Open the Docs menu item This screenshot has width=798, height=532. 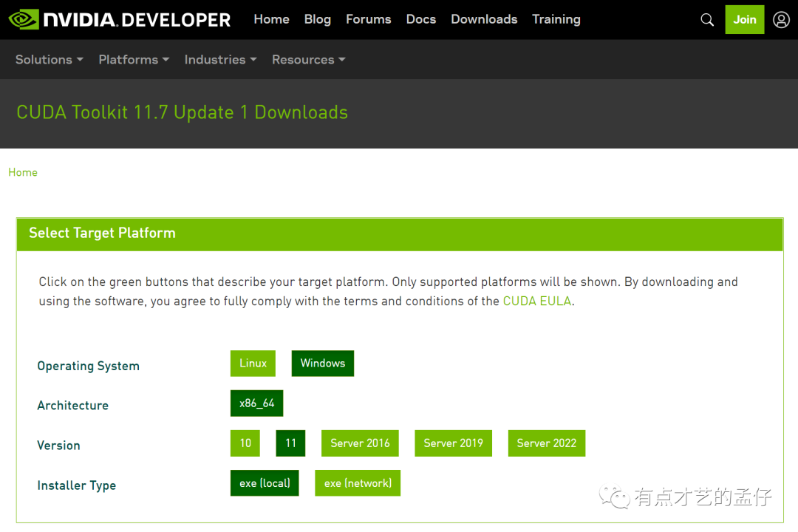pos(421,19)
